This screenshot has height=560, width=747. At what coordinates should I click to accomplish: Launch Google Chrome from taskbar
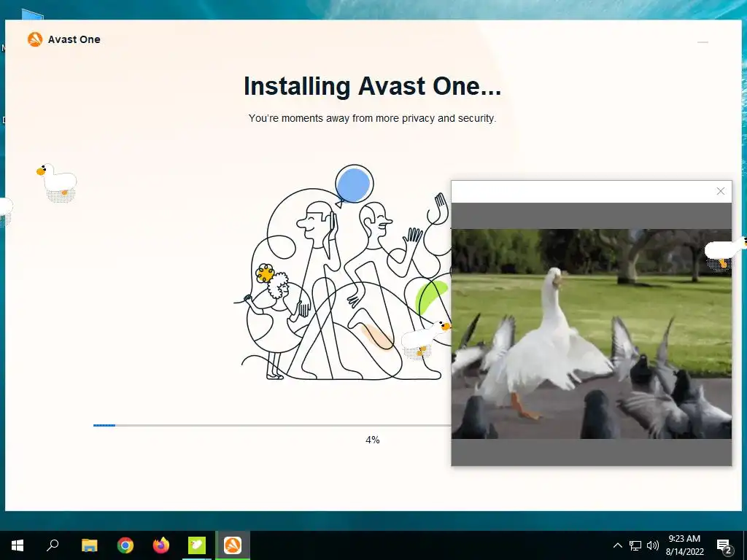tap(125, 545)
